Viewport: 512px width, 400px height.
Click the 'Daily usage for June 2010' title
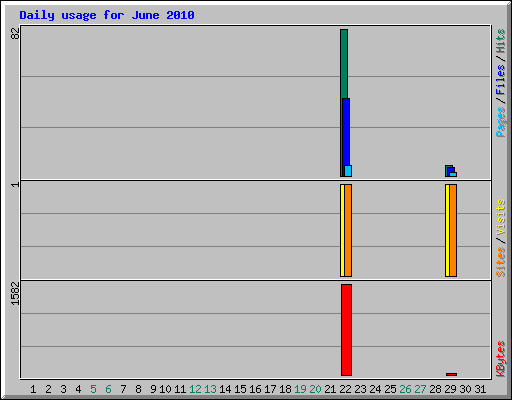(x=107, y=15)
